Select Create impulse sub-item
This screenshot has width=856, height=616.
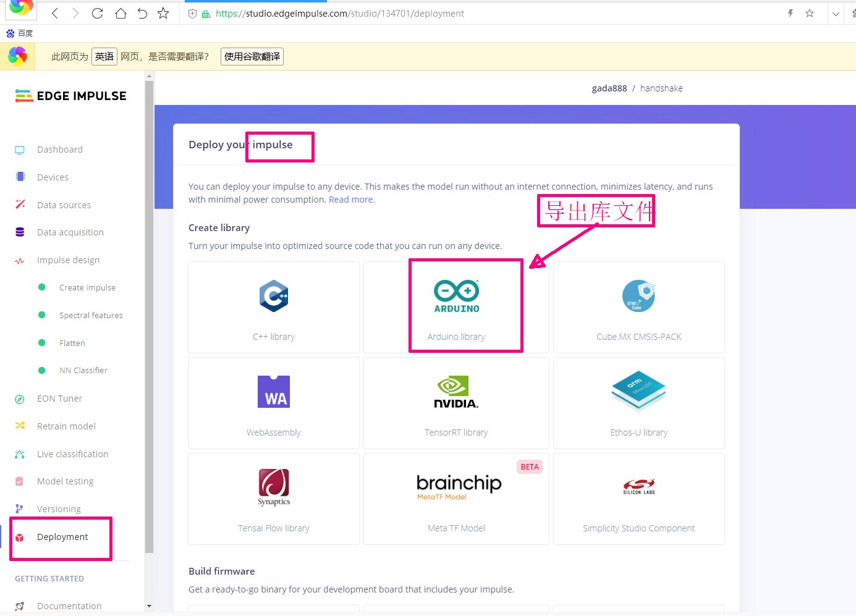[87, 288]
